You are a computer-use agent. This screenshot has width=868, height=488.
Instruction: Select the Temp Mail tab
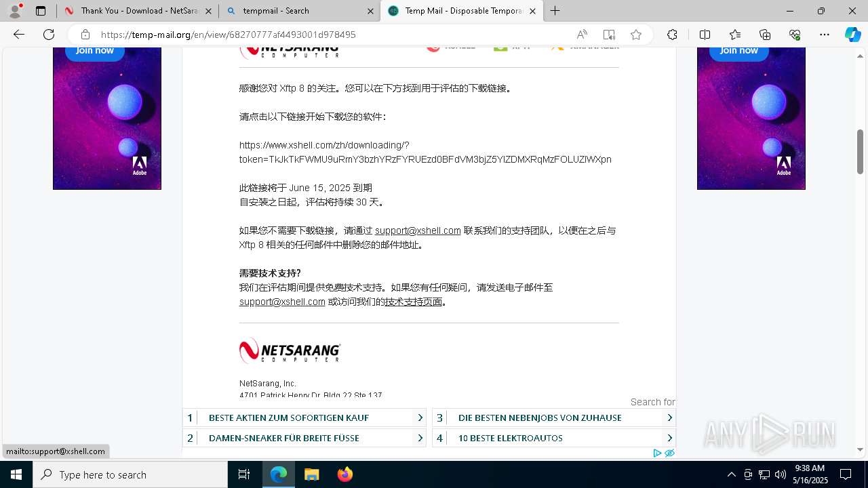[462, 11]
